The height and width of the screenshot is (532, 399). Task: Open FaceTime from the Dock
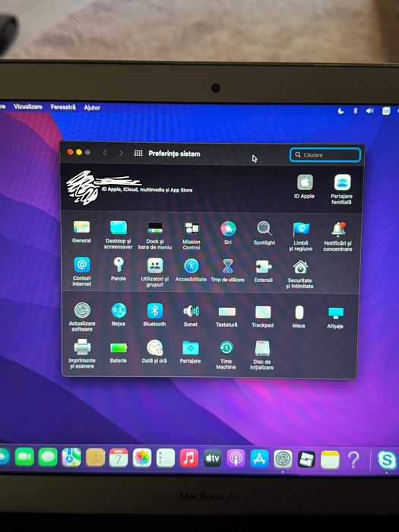coord(24,457)
